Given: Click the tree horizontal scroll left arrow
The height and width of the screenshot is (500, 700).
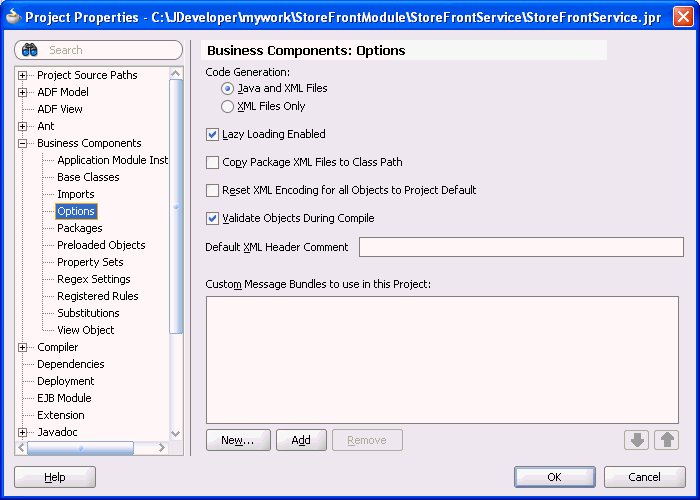Looking at the screenshot, I should pyautogui.click(x=21, y=447).
